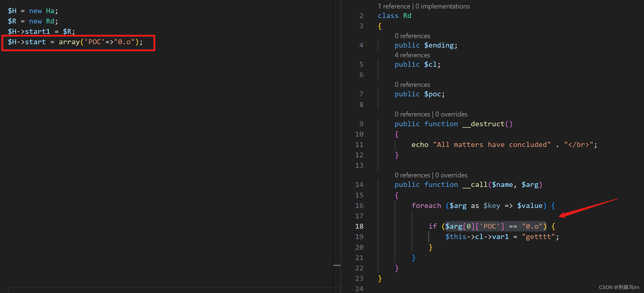The height and width of the screenshot is (293, 644).
Task: Click the array('POC'=>"0.o") expression in left pane
Action: click(x=99, y=42)
